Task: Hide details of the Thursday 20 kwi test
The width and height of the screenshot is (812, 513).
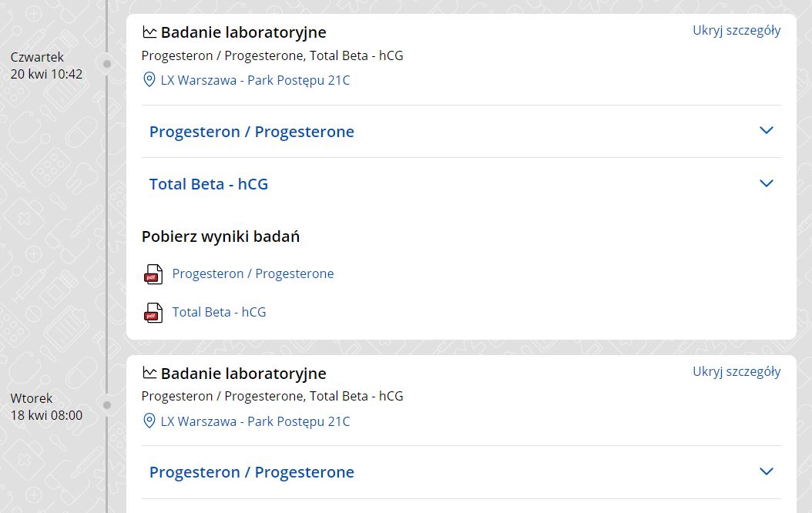Action: 736,31
